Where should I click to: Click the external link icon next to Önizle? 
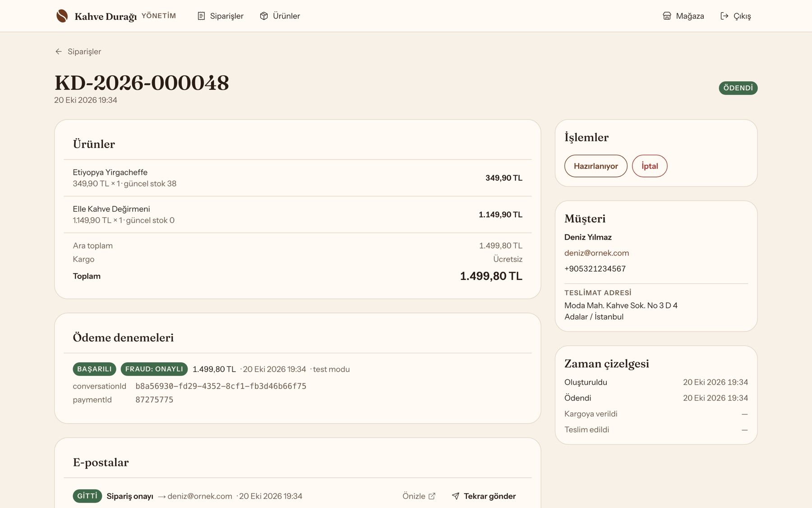click(432, 496)
